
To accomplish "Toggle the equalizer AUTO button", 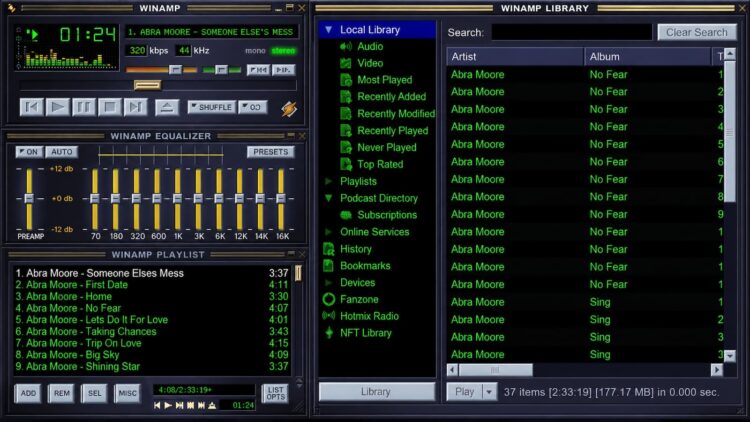I will click(61, 152).
